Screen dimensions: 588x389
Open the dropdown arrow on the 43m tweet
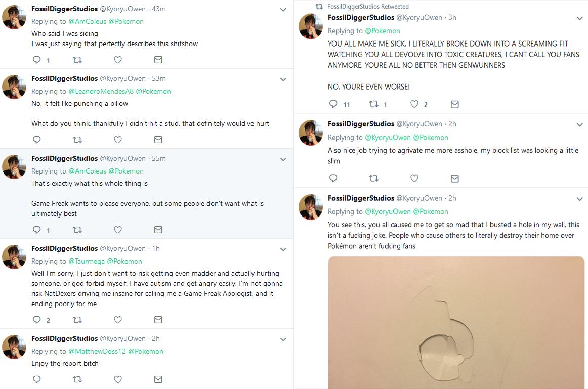tap(283, 10)
